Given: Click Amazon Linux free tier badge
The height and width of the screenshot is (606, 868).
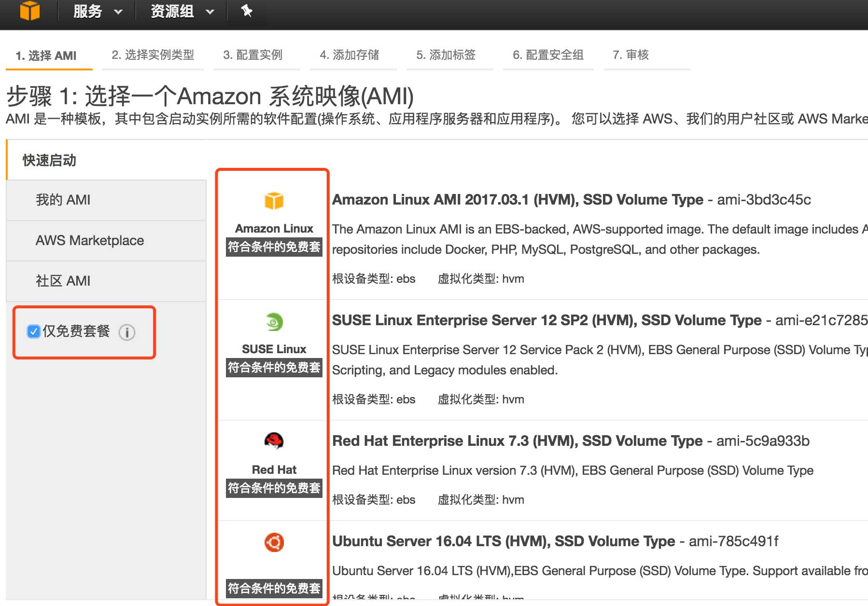Looking at the screenshot, I should (274, 247).
